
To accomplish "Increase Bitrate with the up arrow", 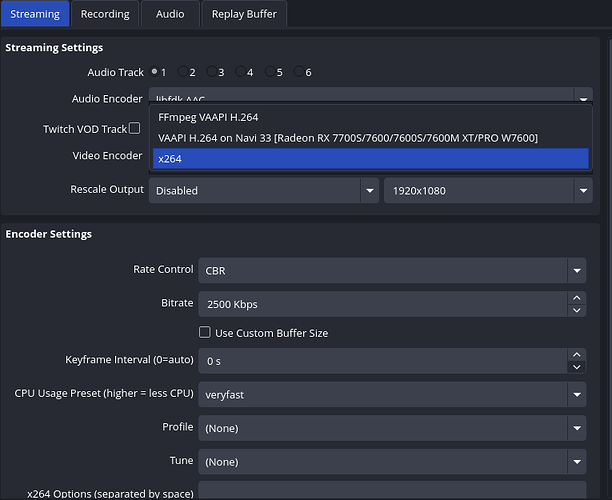I will (x=576, y=297).
